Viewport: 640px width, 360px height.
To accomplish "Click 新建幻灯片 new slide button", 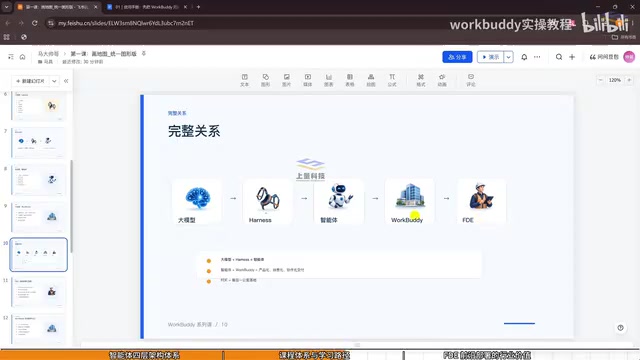I will [31, 81].
